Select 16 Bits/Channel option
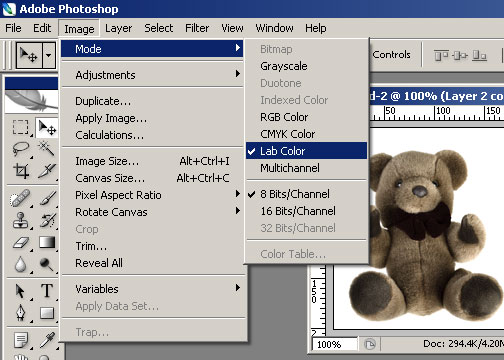The height and width of the screenshot is (360, 504). point(307,211)
